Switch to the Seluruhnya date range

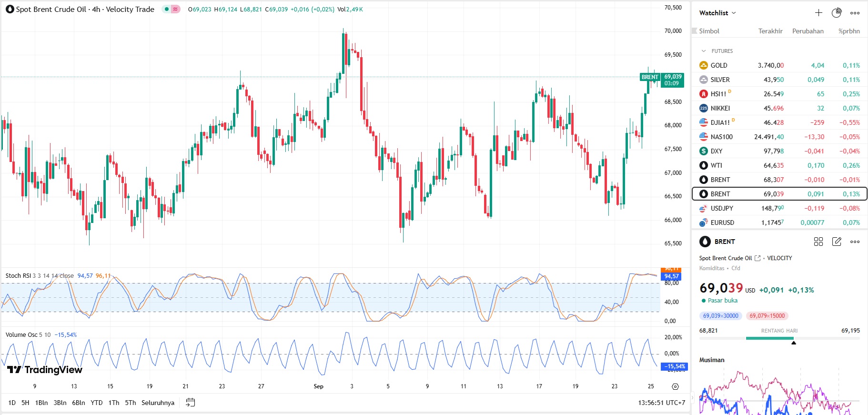[x=158, y=403]
